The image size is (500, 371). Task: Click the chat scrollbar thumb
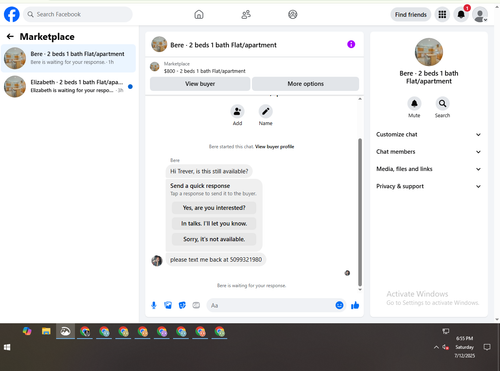pos(360,212)
